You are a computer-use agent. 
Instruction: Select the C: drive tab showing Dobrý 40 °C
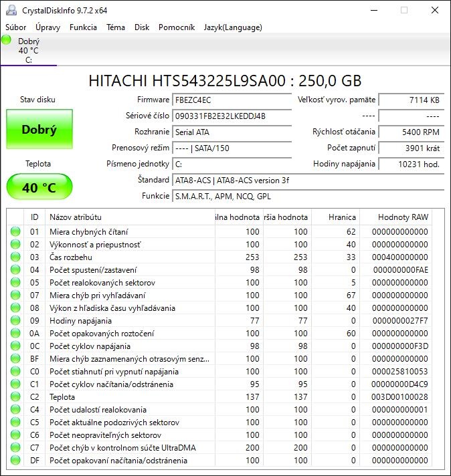(x=29, y=50)
